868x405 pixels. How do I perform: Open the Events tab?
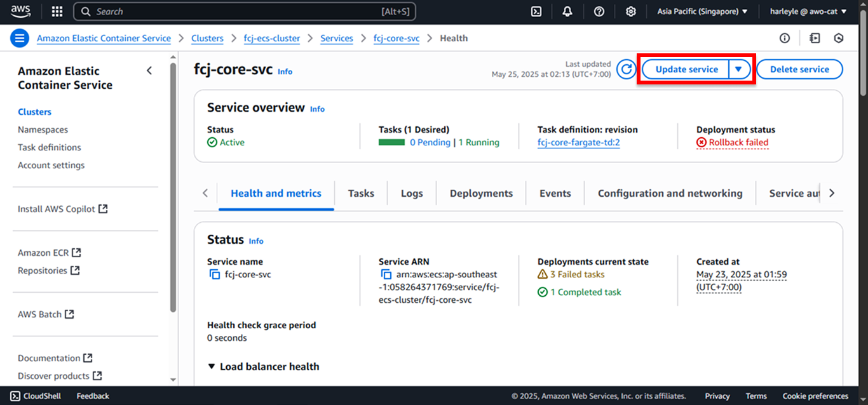point(555,193)
